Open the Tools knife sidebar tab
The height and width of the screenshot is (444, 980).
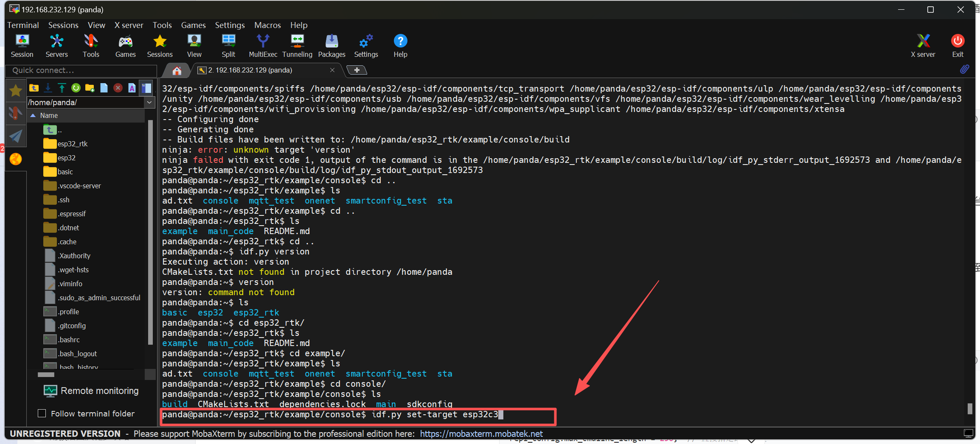click(x=16, y=113)
